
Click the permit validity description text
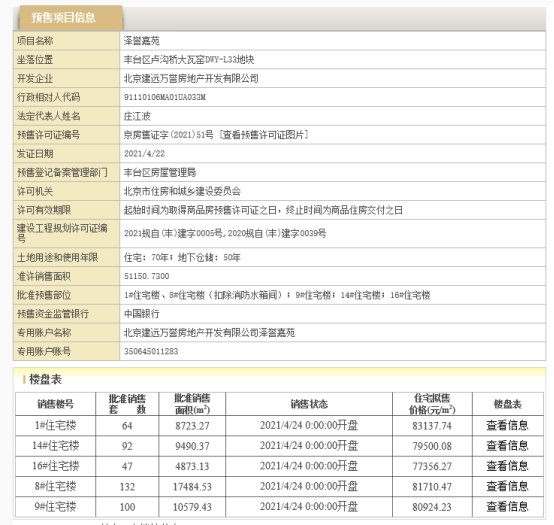tap(263, 210)
